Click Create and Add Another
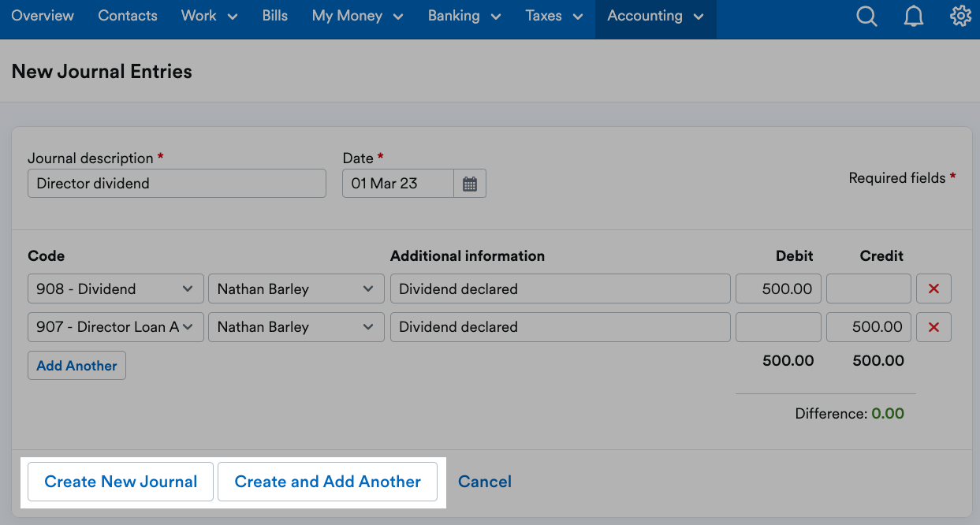Image resolution: width=980 pixels, height=525 pixels. click(328, 481)
